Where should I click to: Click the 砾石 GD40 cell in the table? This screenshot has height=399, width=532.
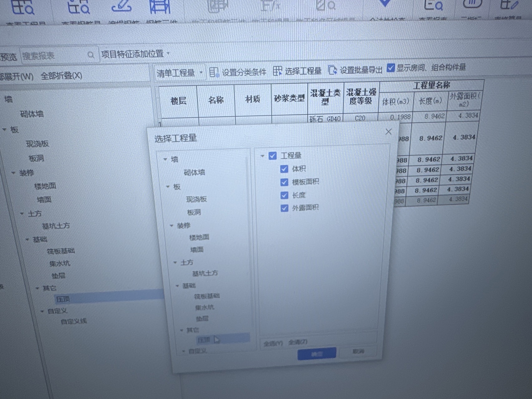pos(325,119)
